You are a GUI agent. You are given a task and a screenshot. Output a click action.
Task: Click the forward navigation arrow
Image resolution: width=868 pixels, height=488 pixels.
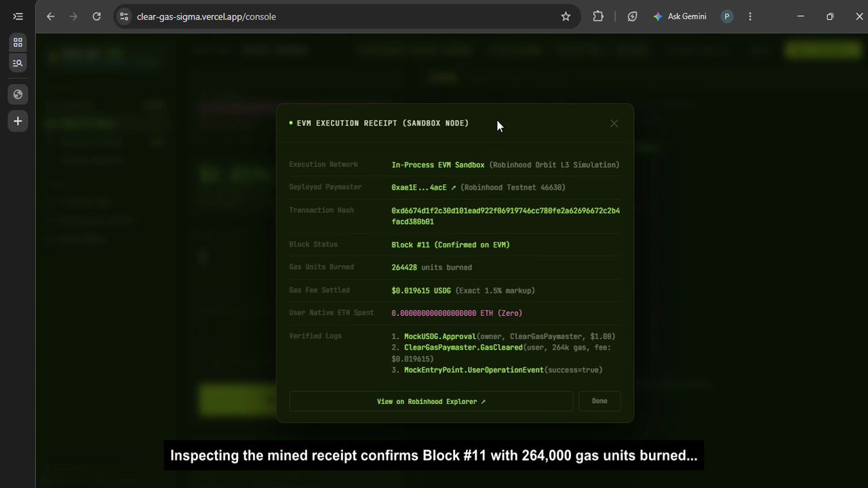click(x=73, y=16)
